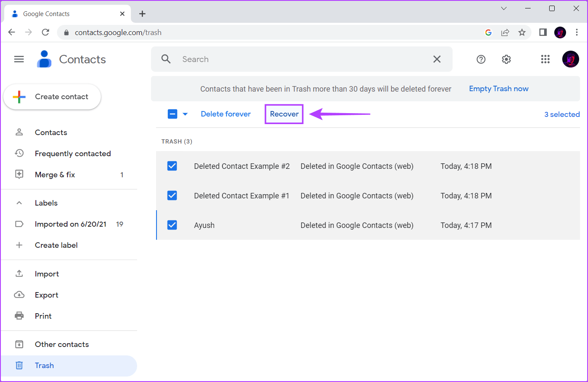Screen dimensions: 588x382
Task: Click the share this page icon
Action: coord(505,33)
